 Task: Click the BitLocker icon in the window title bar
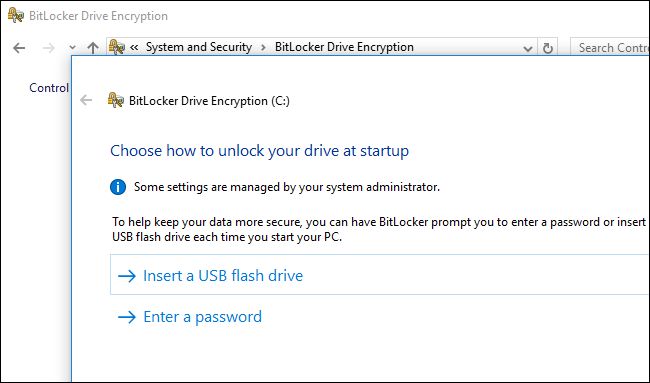click(x=15, y=15)
